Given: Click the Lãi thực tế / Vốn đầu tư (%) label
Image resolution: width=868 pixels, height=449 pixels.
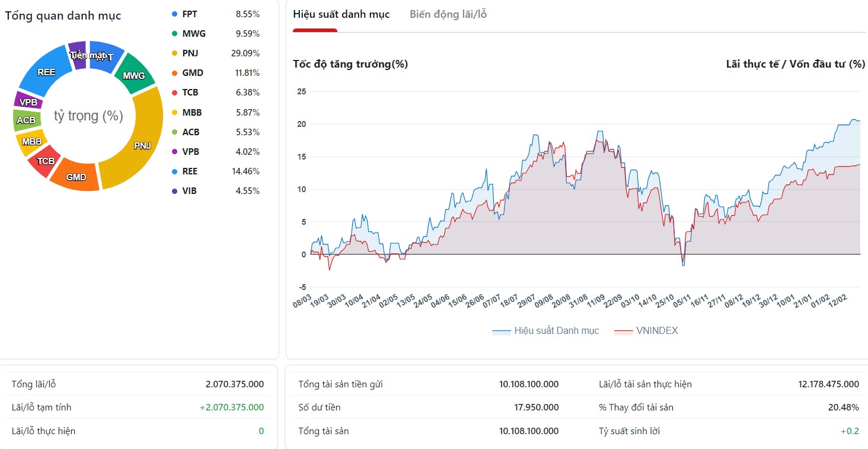Looking at the screenshot, I should click(796, 64).
